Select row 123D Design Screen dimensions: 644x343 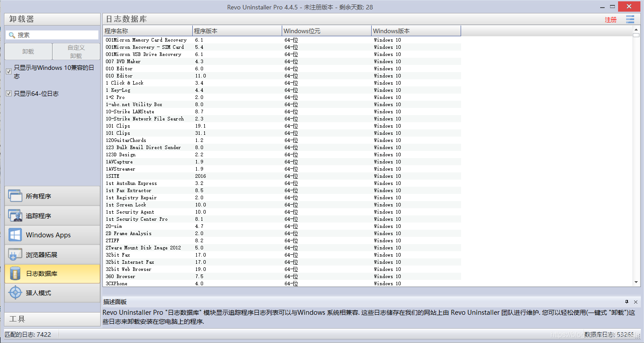(282, 154)
